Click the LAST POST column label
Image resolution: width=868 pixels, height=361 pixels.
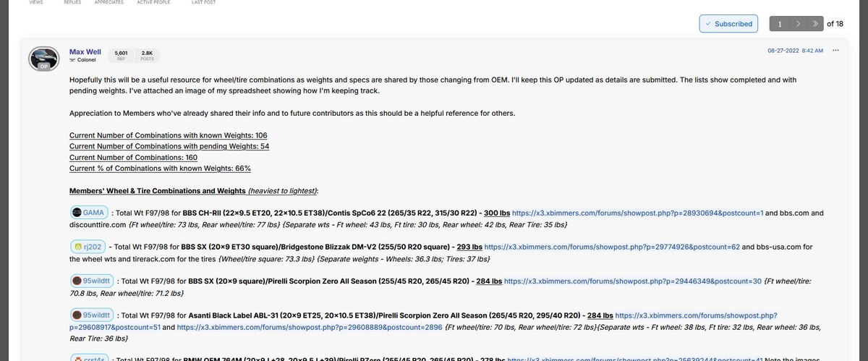203,2
